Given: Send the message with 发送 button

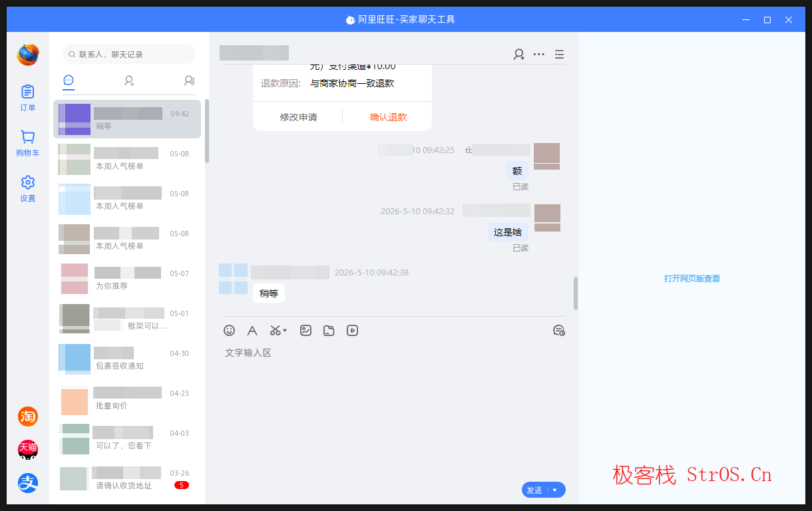Looking at the screenshot, I should tap(534, 490).
